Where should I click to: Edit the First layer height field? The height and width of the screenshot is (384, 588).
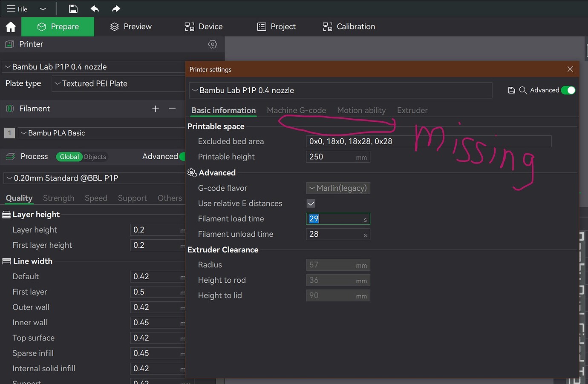[x=158, y=246]
